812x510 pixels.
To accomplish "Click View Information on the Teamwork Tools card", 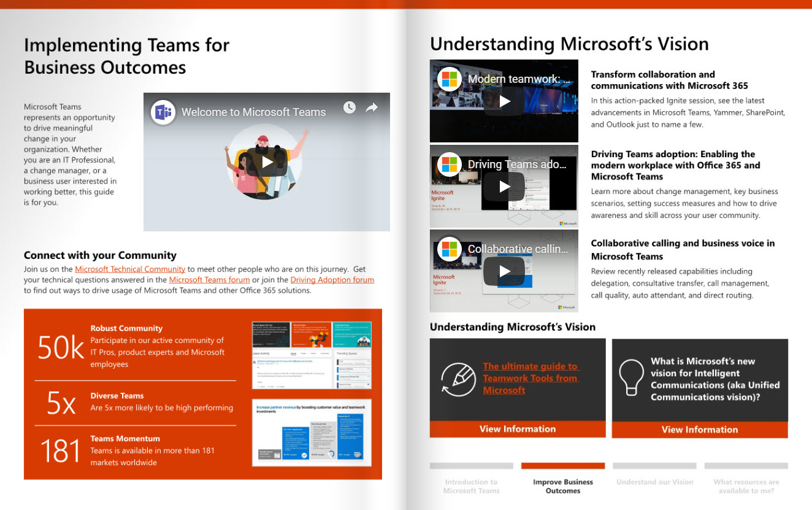I will click(517, 428).
